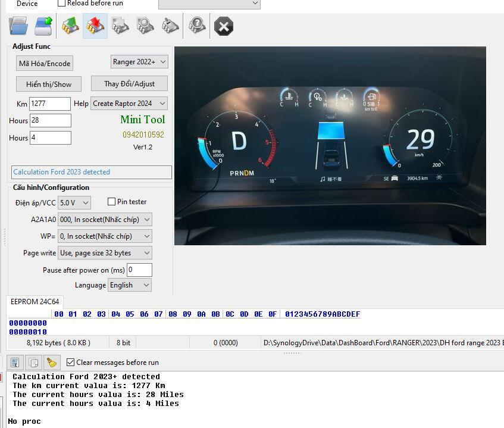504x428 pixels.
Task: Click the save to disk icon
Action: coord(44,26)
